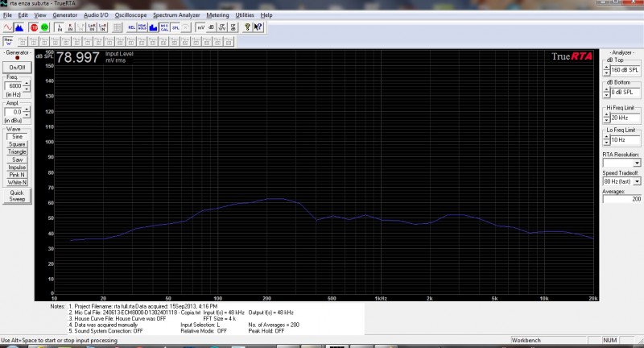Toggle the grid display toolbar icon
Image resolution: width=644 pixels, height=348 pixels.
[x=117, y=27]
